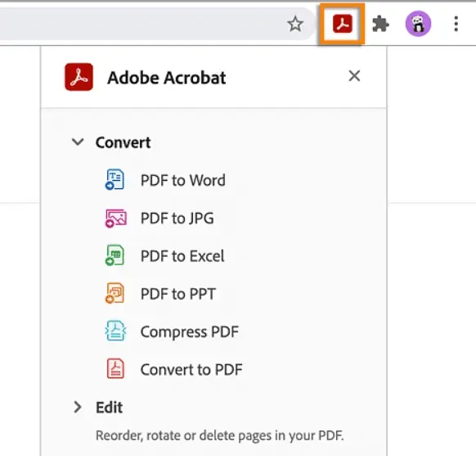Click the PDF to Excel icon
Screen dimensions: 476x456
point(115,255)
